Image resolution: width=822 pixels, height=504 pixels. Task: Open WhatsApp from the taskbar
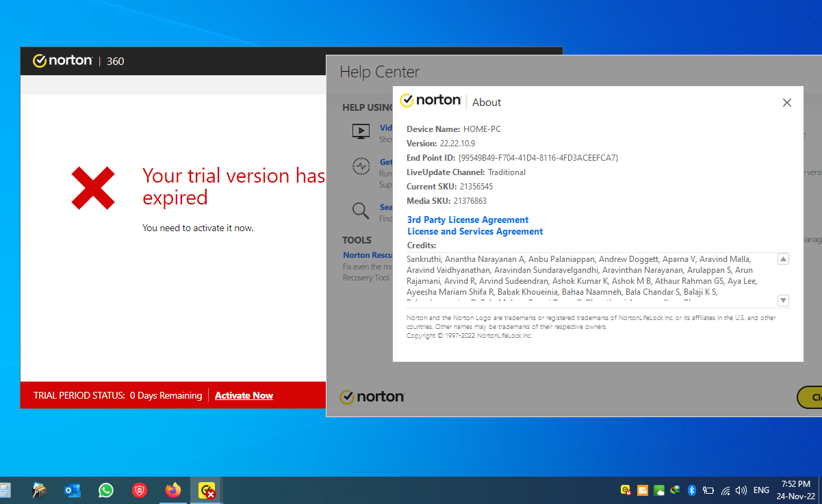pyautogui.click(x=105, y=490)
